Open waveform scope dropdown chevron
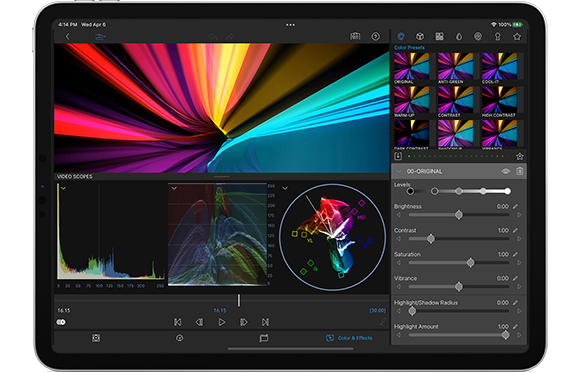 tap(174, 188)
